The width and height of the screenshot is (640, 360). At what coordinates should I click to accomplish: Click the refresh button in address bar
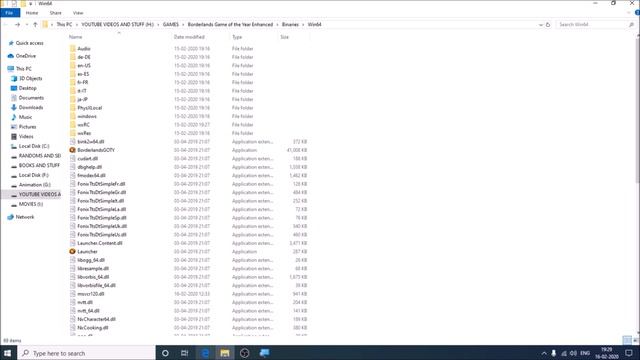548,24
